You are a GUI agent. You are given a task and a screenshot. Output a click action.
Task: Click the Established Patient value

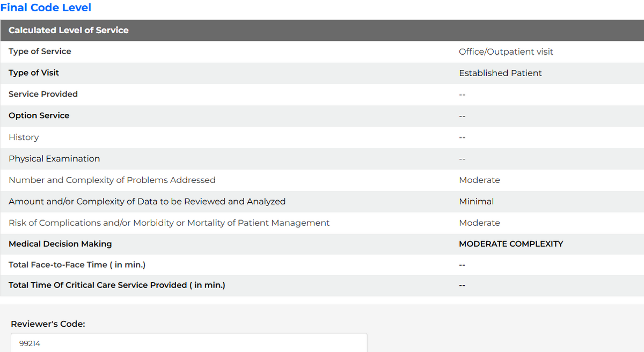[500, 73]
